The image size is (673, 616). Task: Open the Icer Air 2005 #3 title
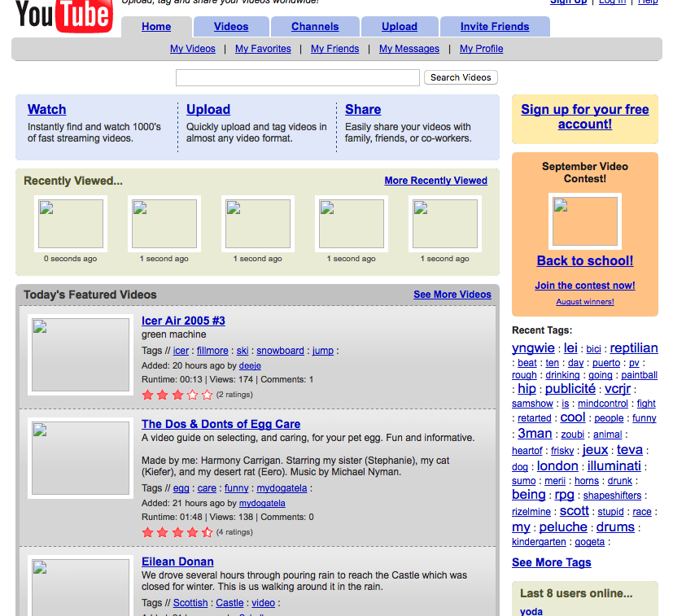(x=183, y=321)
